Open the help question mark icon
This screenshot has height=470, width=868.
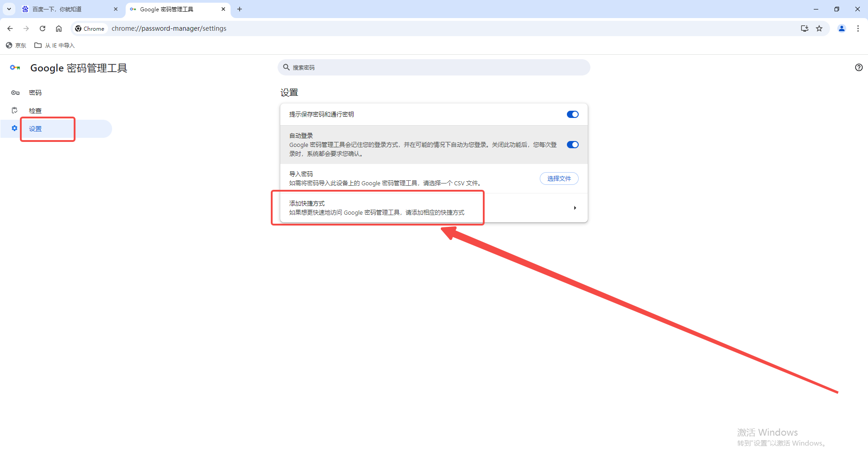859,67
